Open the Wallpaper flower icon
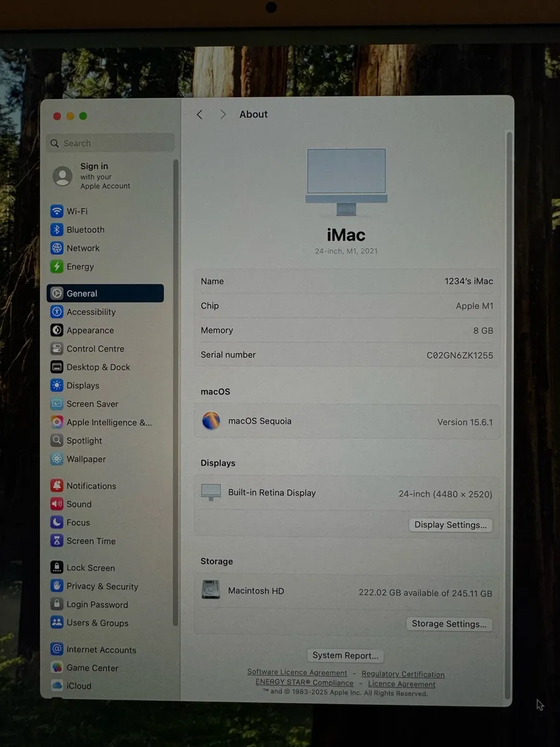Image resolution: width=560 pixels, height=747 pixels. point(57,459)
